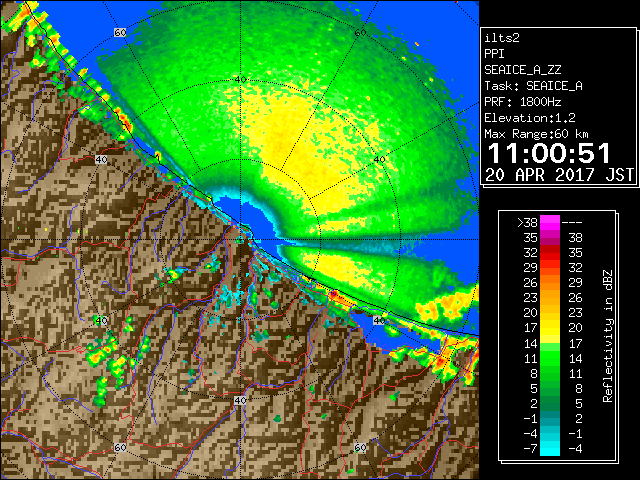The image size is (640, 480).
Task: Click the radar origin at the crosshair center
Action: tap(240, 240)
